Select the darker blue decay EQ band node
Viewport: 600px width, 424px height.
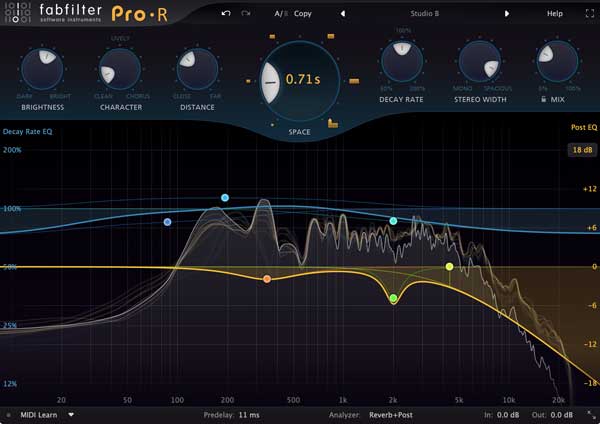pos(167,222)
